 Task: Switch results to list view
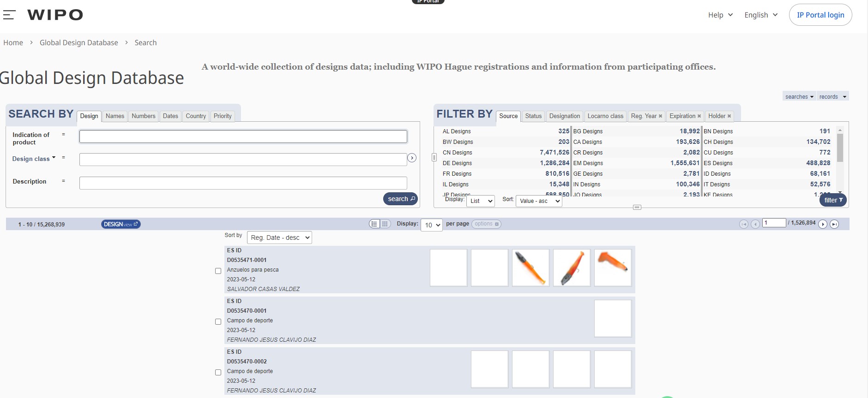point(374,224)
